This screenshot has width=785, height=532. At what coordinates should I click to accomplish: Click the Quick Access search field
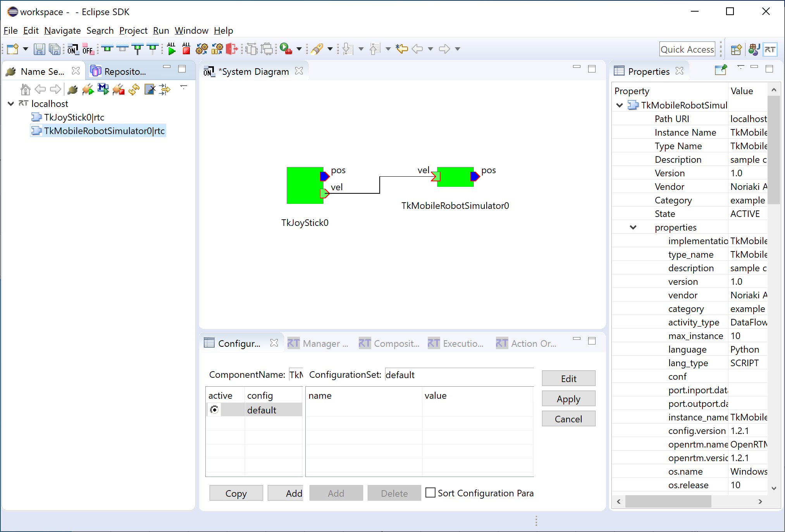coord(687,49)
